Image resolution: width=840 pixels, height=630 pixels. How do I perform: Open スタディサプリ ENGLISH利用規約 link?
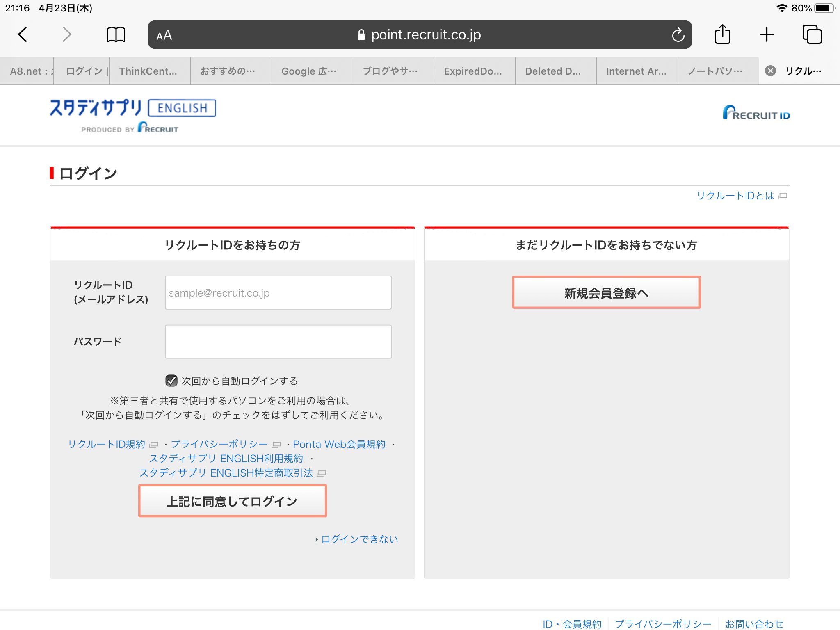point(226,459)
